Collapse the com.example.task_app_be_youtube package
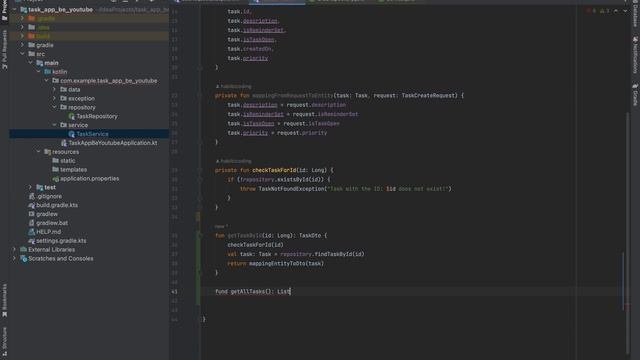640x360 pixels. click(47, 81)
